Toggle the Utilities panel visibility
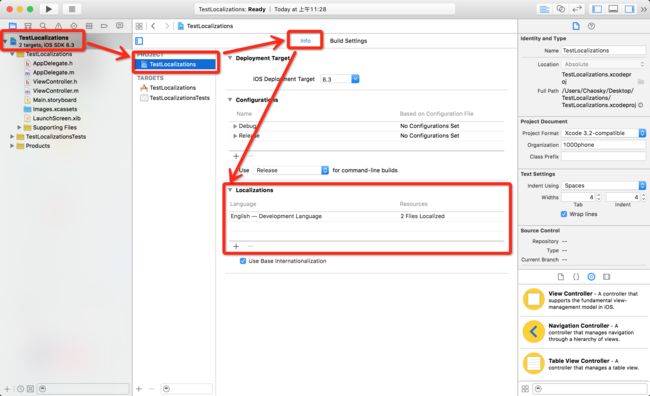Viewport: 650px width, 396px height. pyautogui.click(x=629, y=9)
